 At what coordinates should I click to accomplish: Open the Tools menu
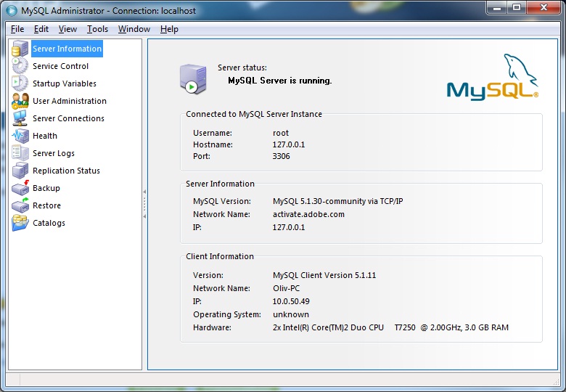coord(97,29)
